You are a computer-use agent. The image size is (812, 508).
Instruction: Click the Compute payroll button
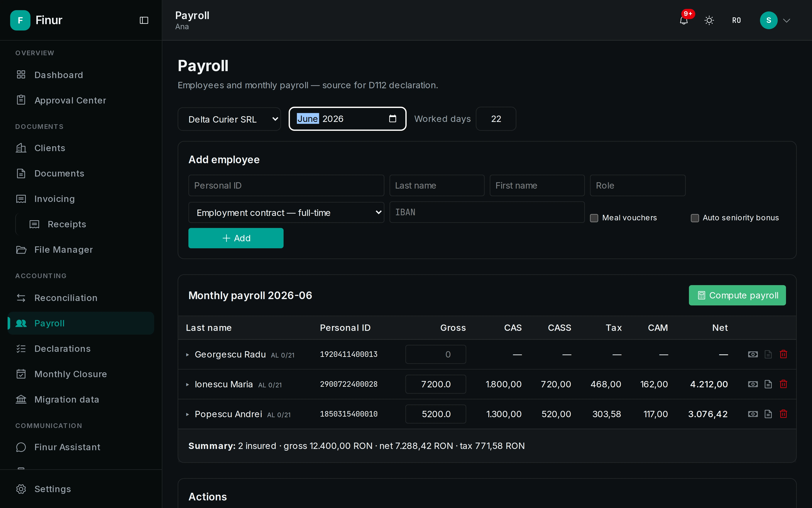(737, 295)
